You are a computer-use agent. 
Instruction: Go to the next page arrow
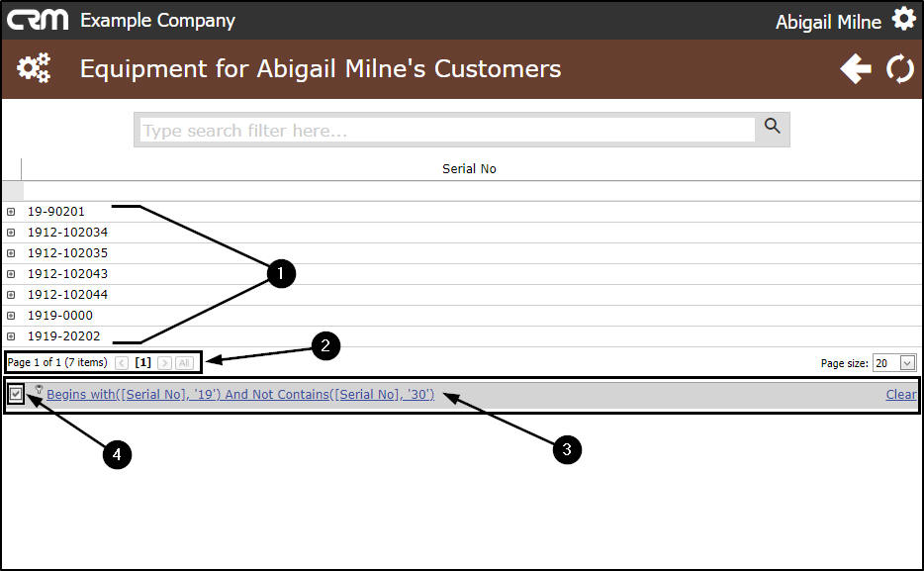165,363
